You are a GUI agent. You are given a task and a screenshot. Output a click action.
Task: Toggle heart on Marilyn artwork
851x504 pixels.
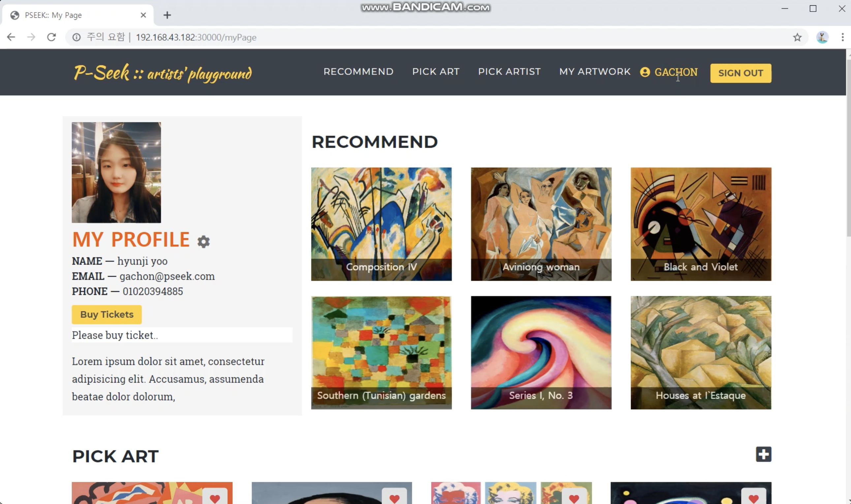point(574,496)
